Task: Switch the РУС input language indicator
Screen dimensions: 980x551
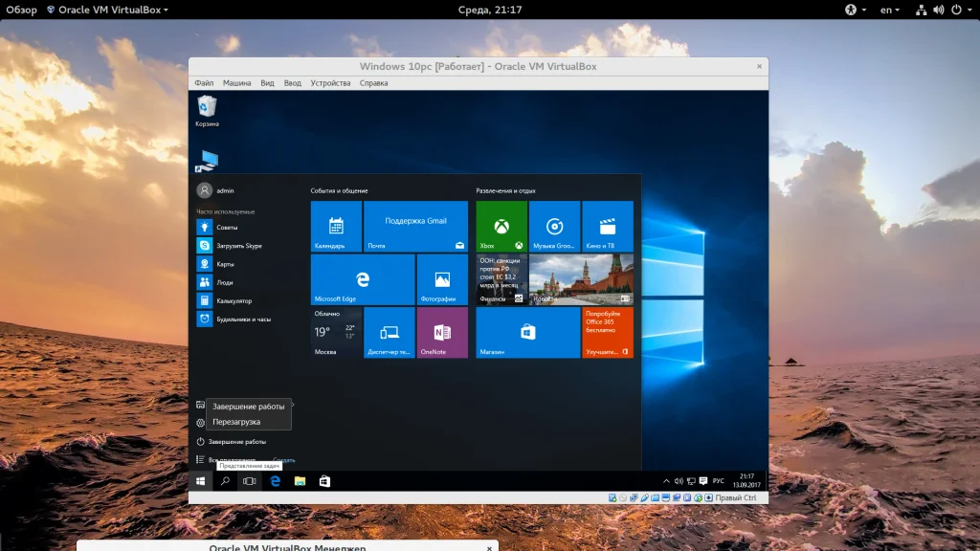Action: (x=718, y=480)
